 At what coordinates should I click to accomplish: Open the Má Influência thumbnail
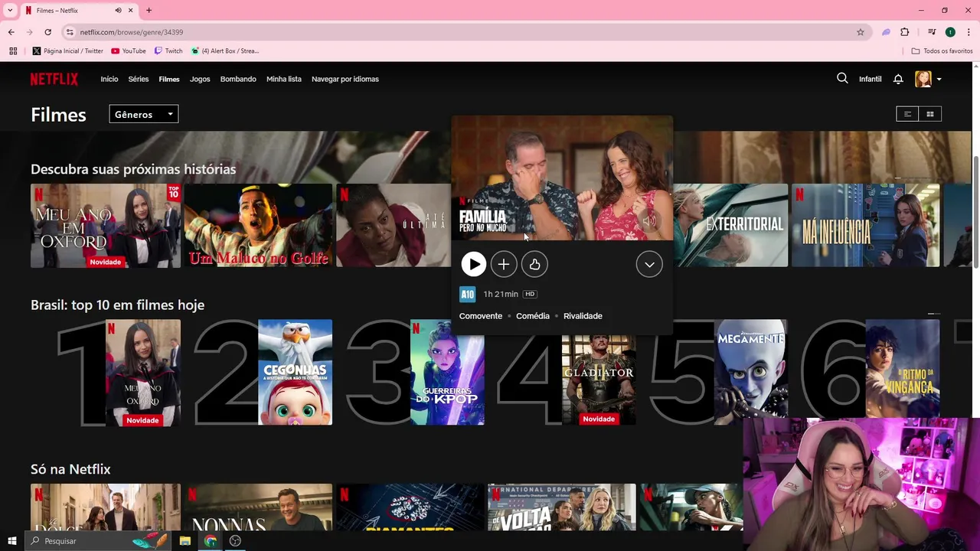(865, 226)
